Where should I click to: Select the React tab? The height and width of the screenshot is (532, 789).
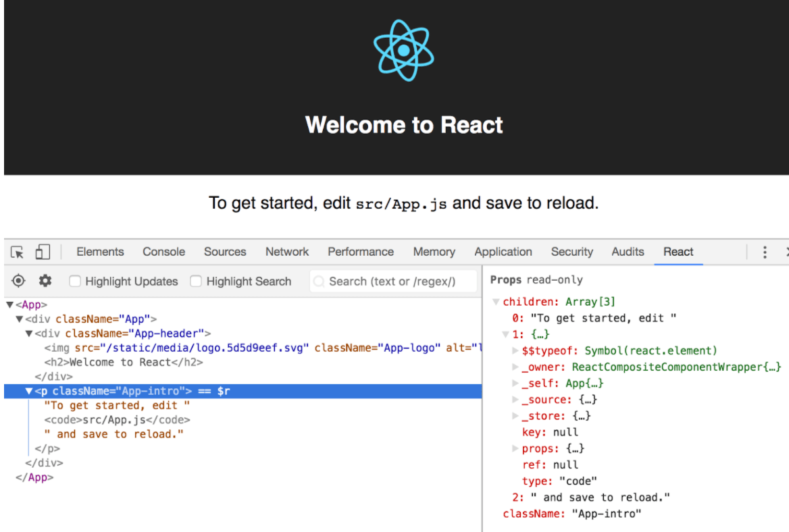[678, 252]
